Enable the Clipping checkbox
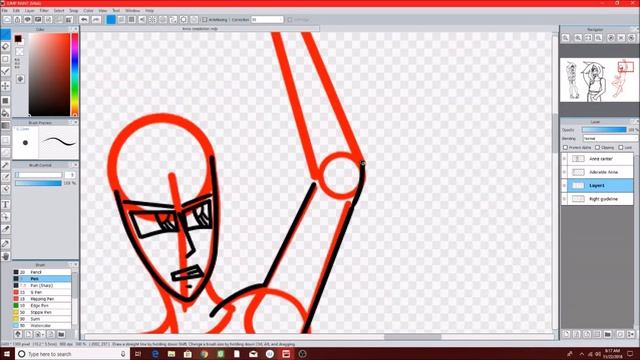640x360 pixels. pos(598,147)
